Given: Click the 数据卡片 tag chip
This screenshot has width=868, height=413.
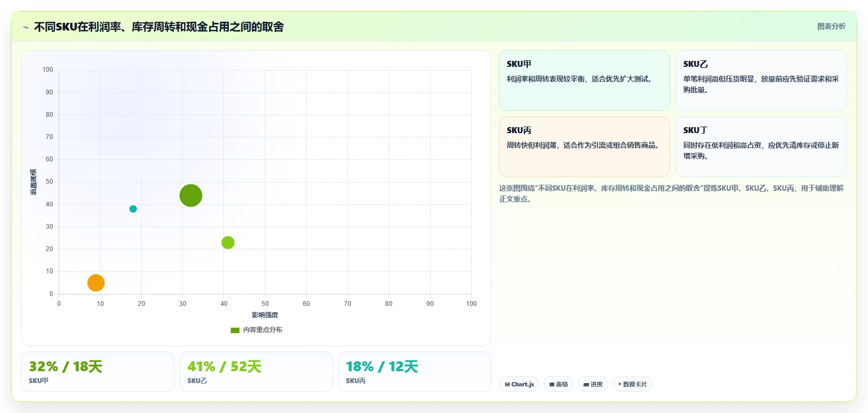Looking at the screenshot, I should tap(632, 384).
